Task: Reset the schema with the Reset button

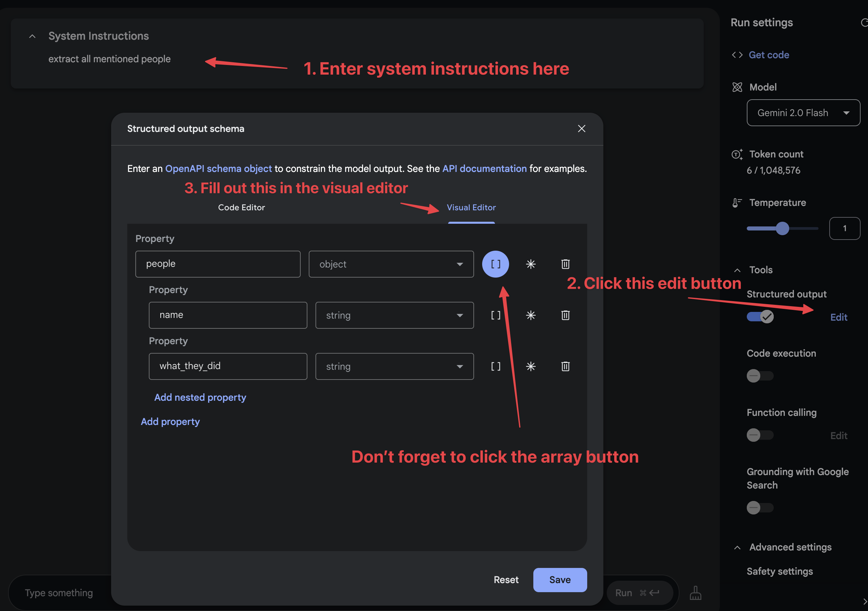Action: coord(506,580)
